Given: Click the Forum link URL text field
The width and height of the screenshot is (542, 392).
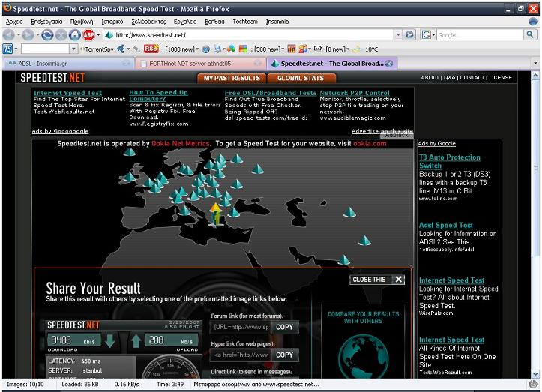Looking at the screenshot, I should (240, 327).
